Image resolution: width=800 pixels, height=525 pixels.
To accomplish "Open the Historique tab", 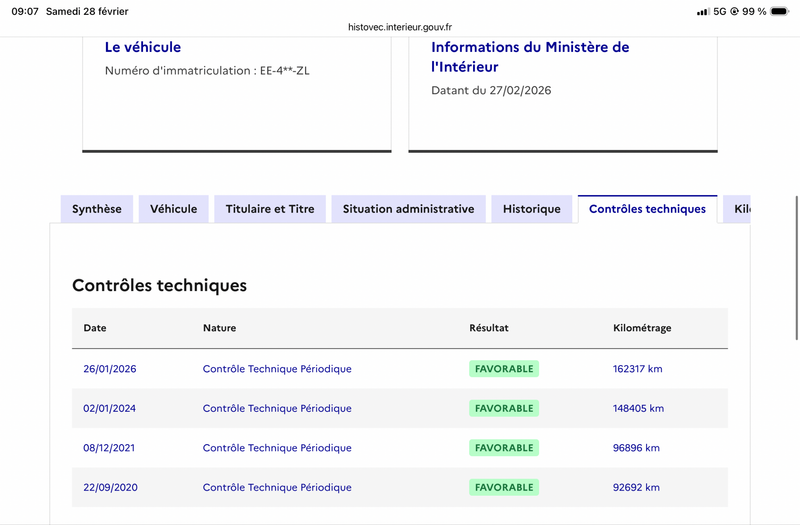I will pyautogui.click(x=531, y=209).
